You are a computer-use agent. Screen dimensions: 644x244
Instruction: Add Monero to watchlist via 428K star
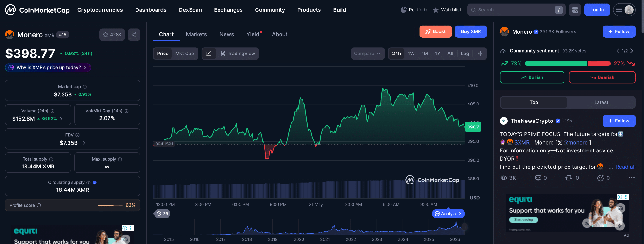pos(112,35)
